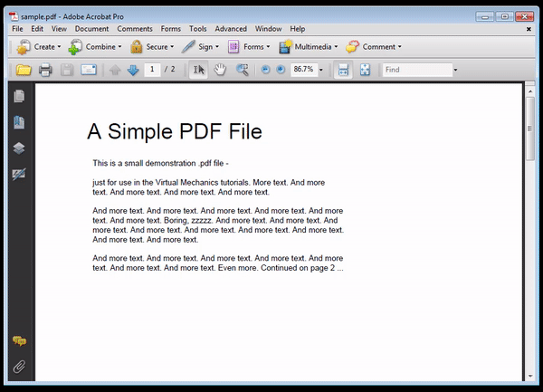This screenshot has width=543, height=392.
Task: Expand the Combine task dropdown
Action: pos(119,47)
